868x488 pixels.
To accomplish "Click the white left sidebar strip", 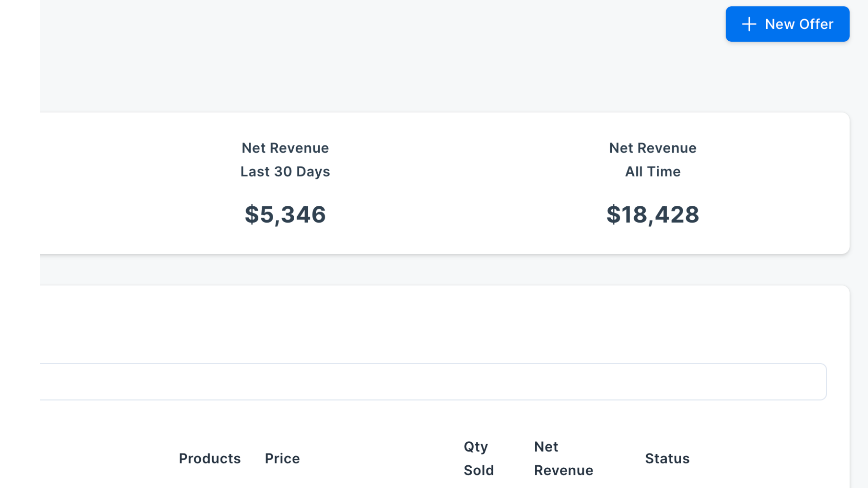I will click(x=20, y=244).
